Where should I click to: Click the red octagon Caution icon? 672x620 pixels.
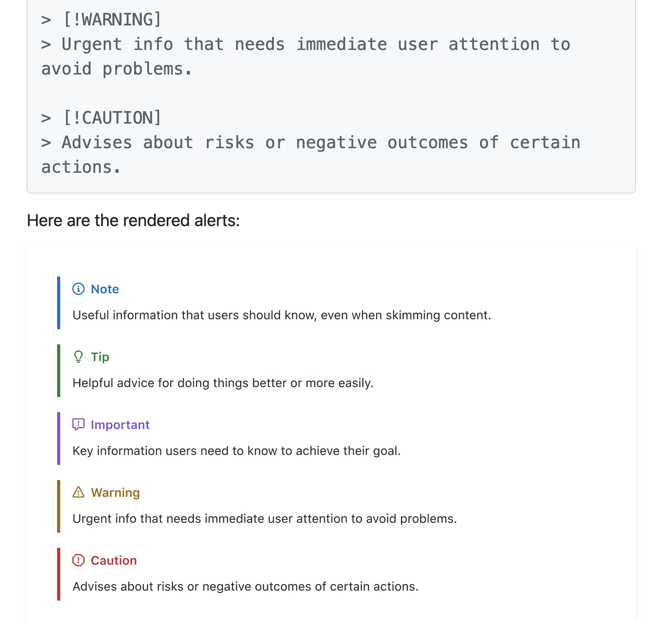pyautogui.click(x=78, y=560)
